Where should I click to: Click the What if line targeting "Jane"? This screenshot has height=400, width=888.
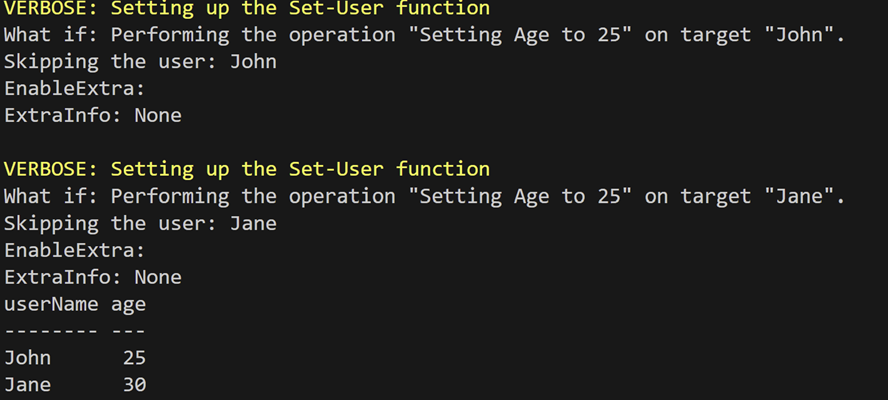(x=424, y=196)
